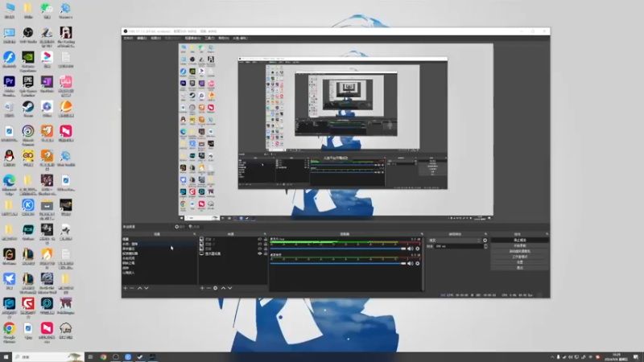The width and height of the screenshot is (644, 362).
Task: Pop out the Audio Mixer dock panel
Action: pos(422,234)
